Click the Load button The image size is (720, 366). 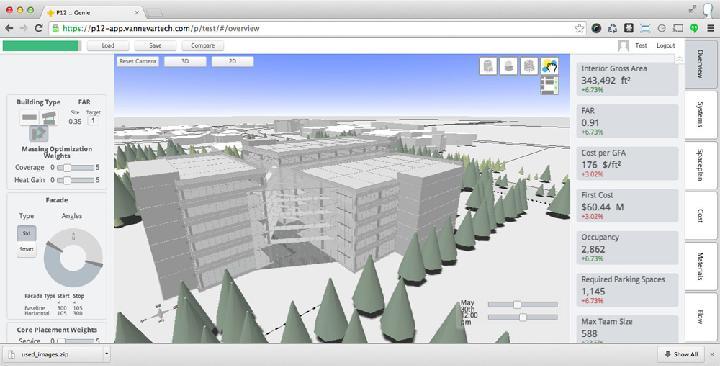point(108,45)
